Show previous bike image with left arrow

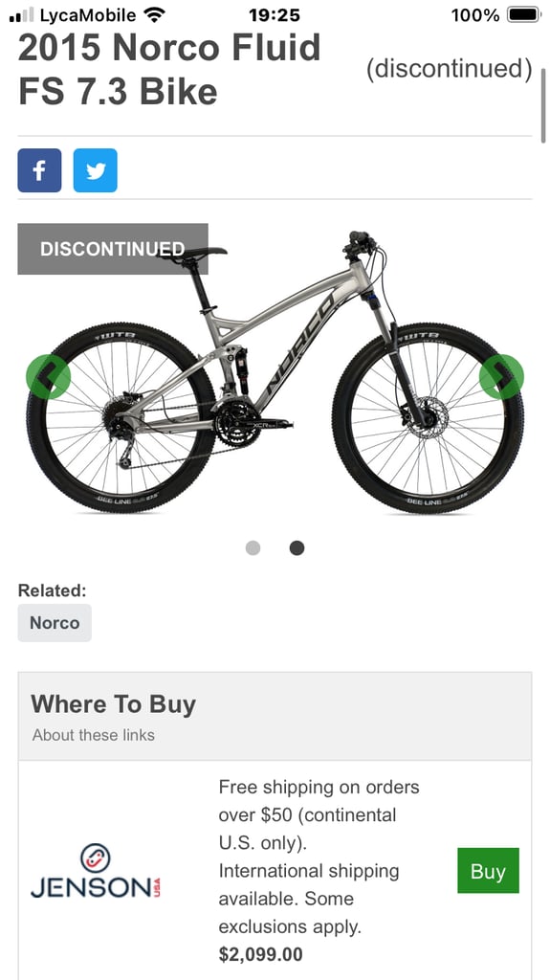(48, 376)
